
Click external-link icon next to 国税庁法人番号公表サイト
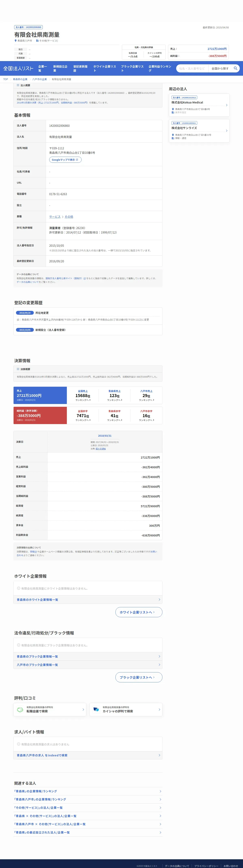(85, 278)
